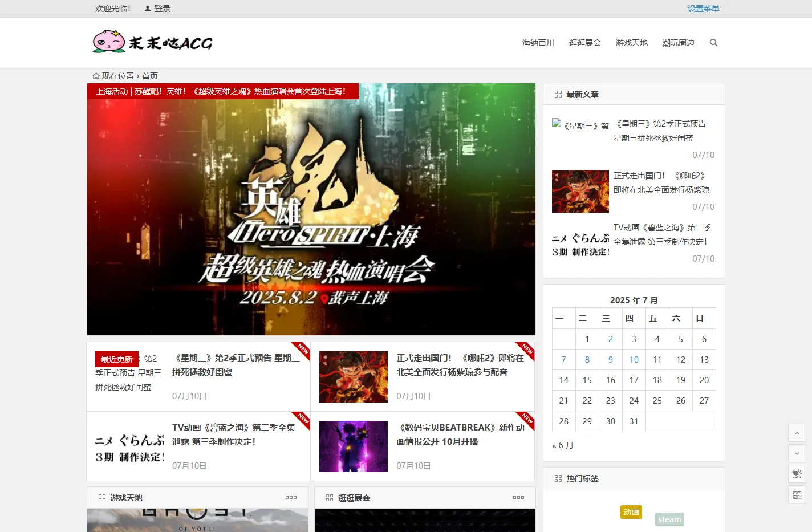The width and height of the screenshot is (812, 532).
Task: Click the 2025 年 7 月 calendar caption
Action: click(634, 300)
